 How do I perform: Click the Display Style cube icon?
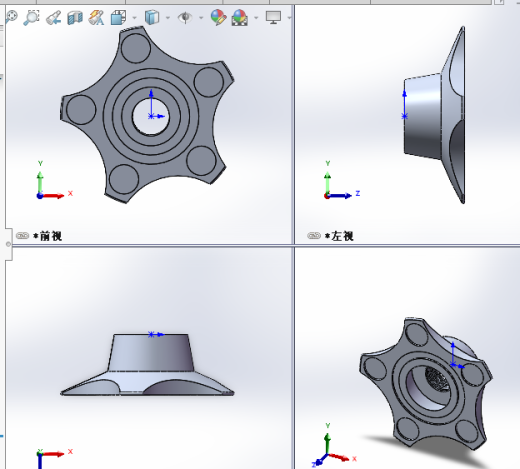click(x=152, y=17)
